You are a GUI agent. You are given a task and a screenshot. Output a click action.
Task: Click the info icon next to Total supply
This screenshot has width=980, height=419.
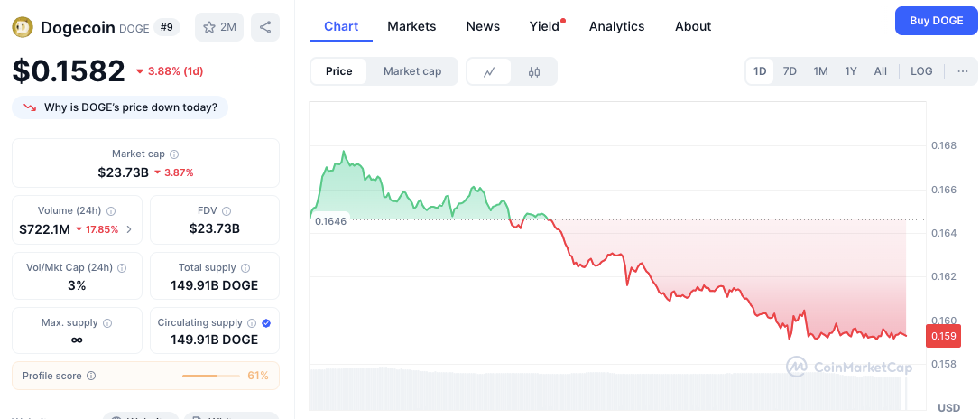point(245,267)
